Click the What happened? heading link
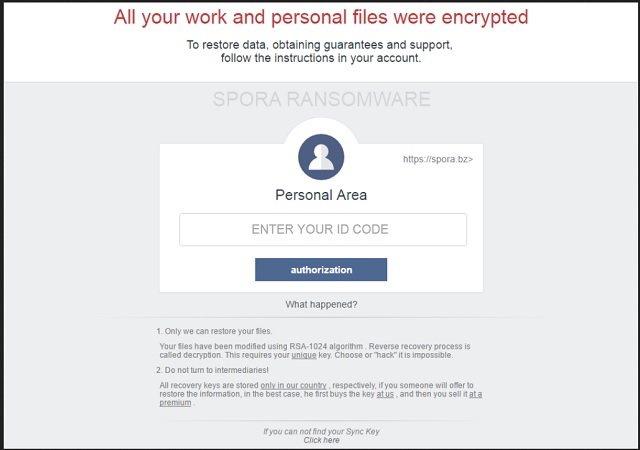 click(321, 305)
